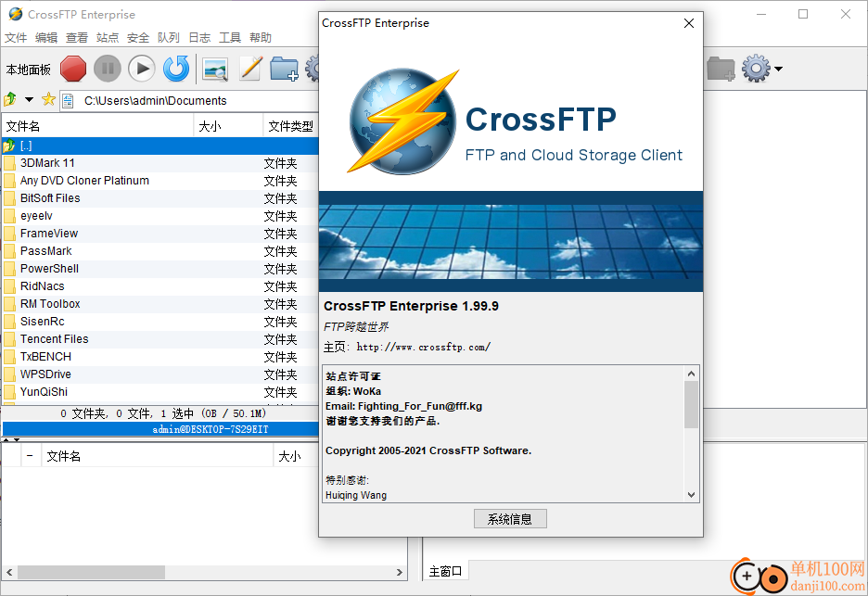
Task: Select the BitSoft Files folder
Action: 160,198
